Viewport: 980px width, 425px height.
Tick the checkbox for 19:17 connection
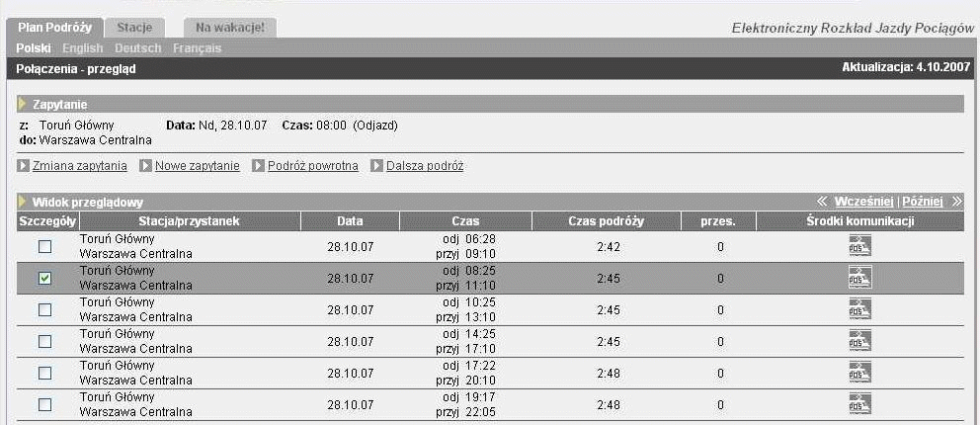(44, 405)
